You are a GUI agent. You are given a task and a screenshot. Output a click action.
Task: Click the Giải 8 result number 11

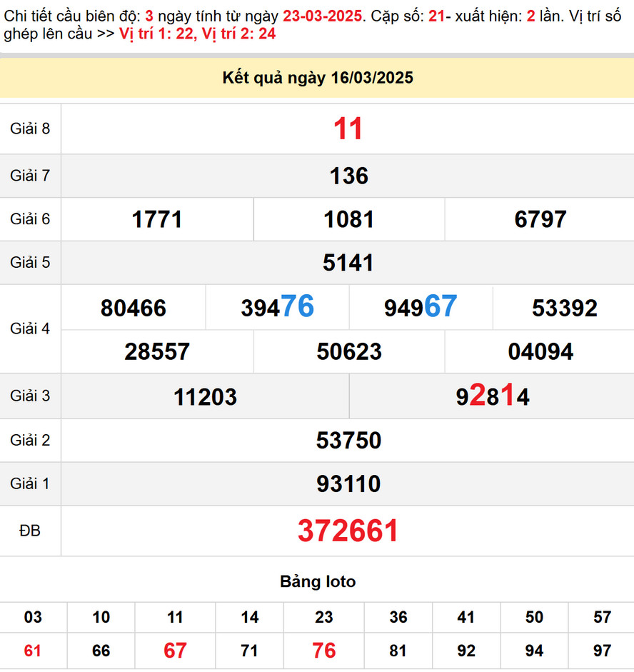tap(348, 129)
